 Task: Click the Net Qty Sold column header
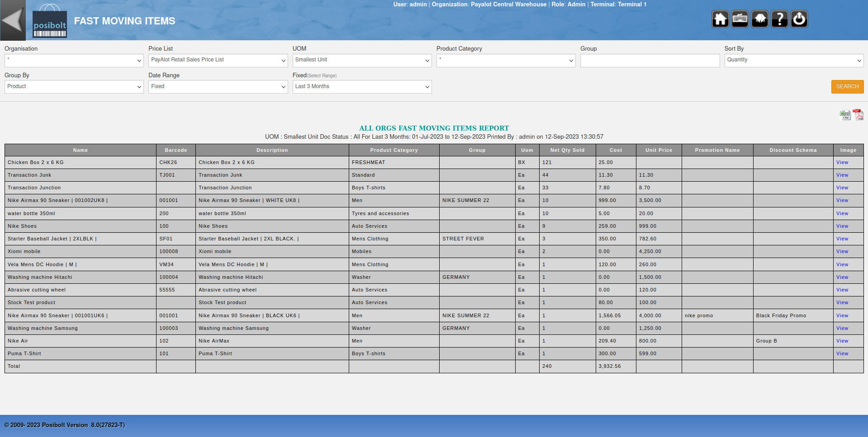point(568,150)
